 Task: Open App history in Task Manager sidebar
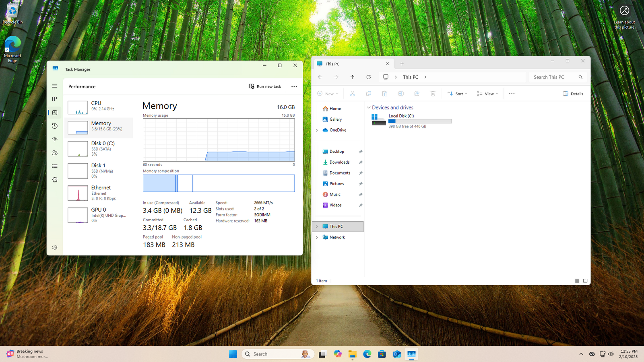click(x=55, y=126)
